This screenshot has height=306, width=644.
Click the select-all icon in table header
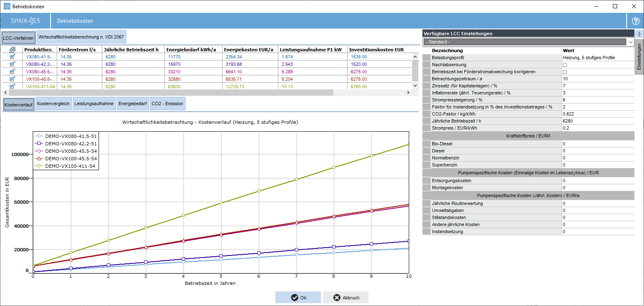click(x=12, y=50)
